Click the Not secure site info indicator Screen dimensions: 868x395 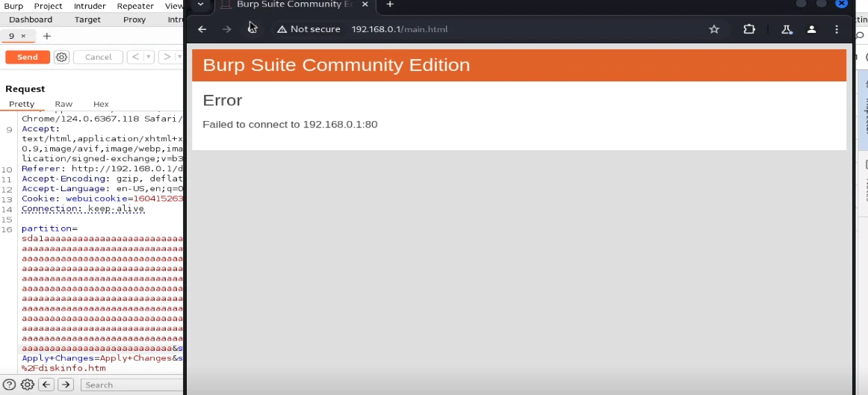309,29
